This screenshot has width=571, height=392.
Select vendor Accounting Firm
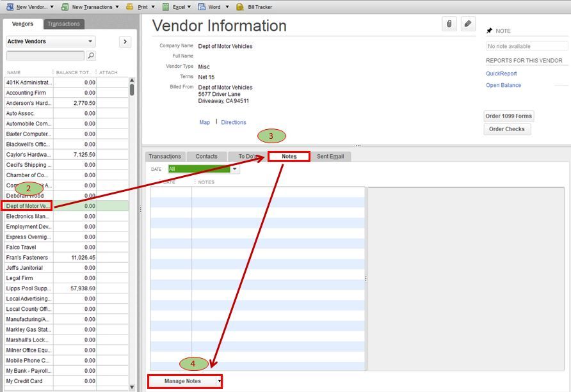[29, 93]
